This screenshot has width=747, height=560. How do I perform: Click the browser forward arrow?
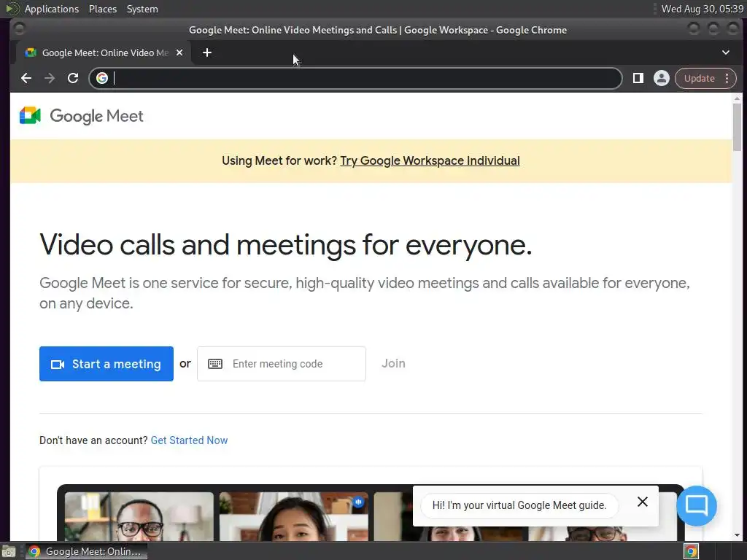[x=50, y=78]
